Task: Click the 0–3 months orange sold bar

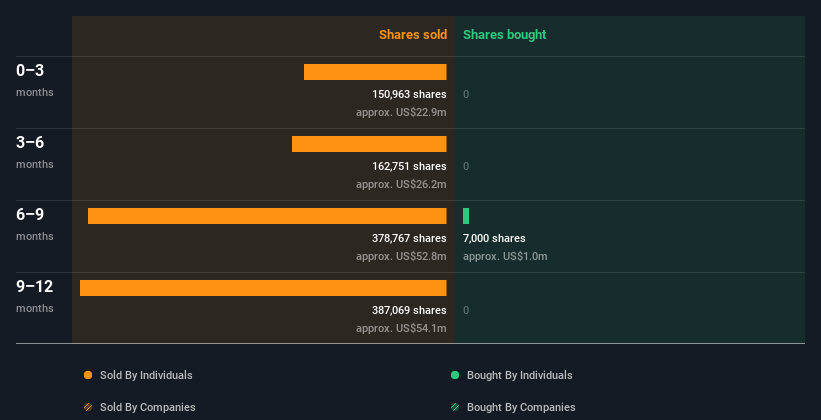Action: 375,72
